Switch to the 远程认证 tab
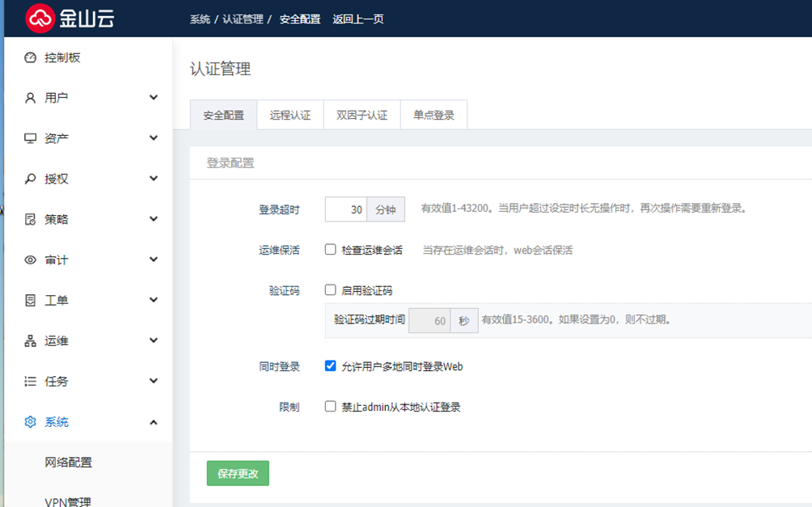This screenshot has width=812, height=507. pyautogui.click(x=290, y=115)
